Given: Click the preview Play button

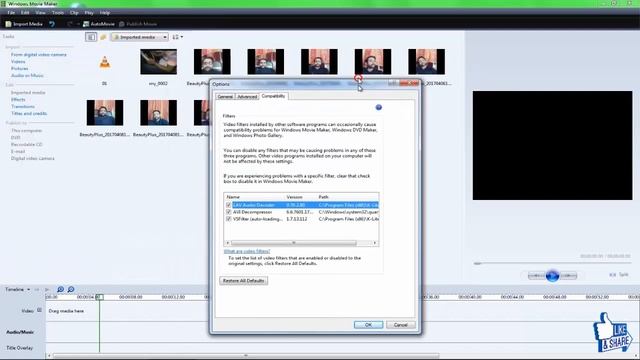Looking at the screenshot, I should pos(552,276).
